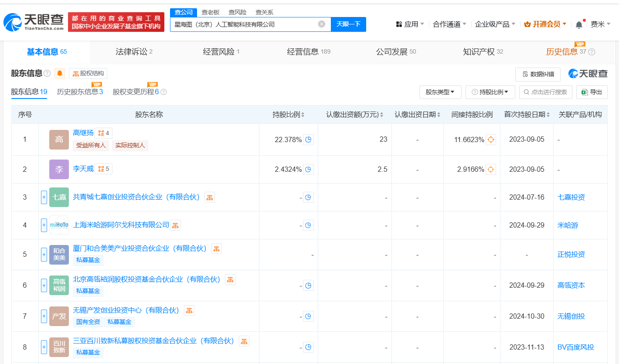
Task: Open the 持股比例 filter dropdown
Action: [490, 92]
